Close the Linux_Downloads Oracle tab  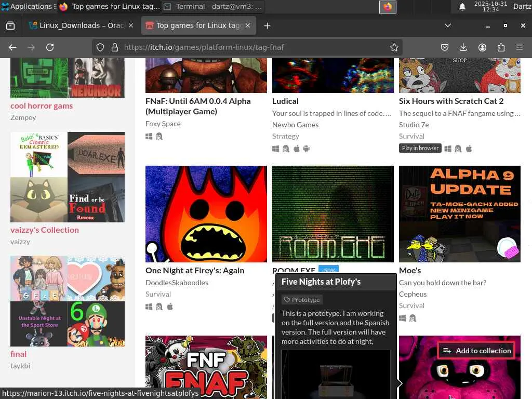[131, 25]
